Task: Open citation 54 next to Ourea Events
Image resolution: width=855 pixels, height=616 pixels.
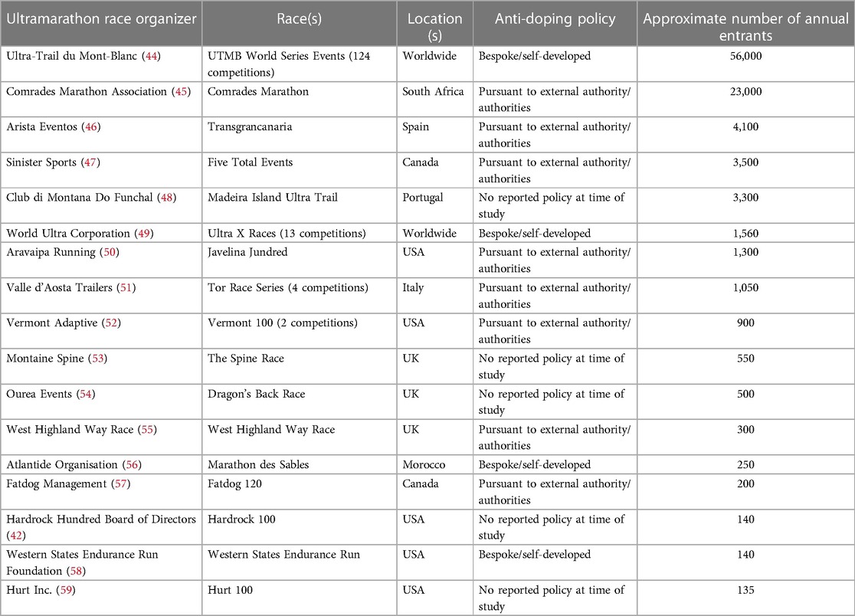Action: pyautogui.click(x=86, y=394)
